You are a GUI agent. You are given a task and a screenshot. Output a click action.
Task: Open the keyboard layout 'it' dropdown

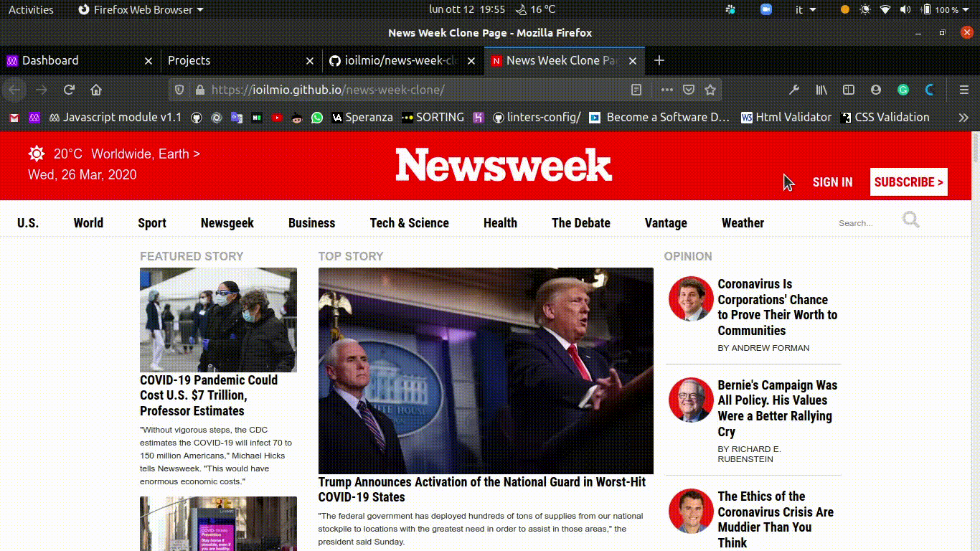[x=806, y=9]
